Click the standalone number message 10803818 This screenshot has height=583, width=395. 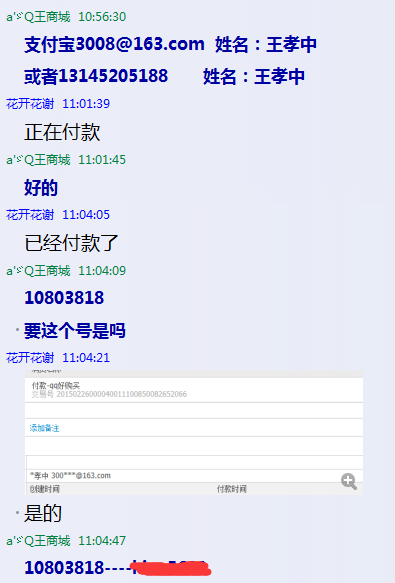[64, 298]
